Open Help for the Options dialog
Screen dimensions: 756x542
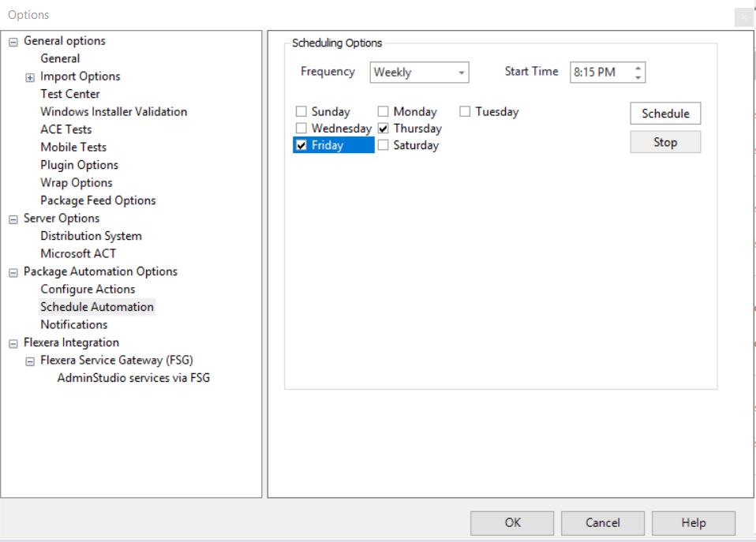coord(693,523)
